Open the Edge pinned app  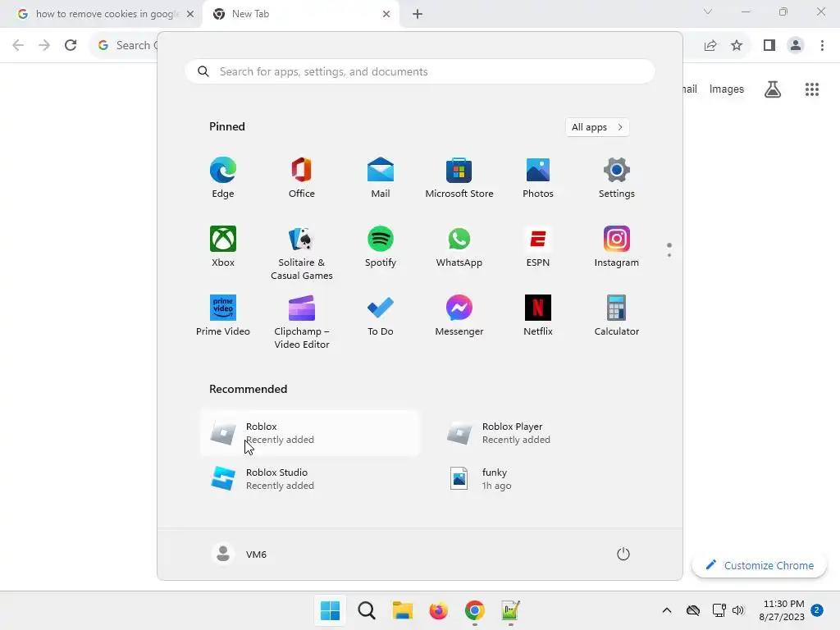pos(223,178)
